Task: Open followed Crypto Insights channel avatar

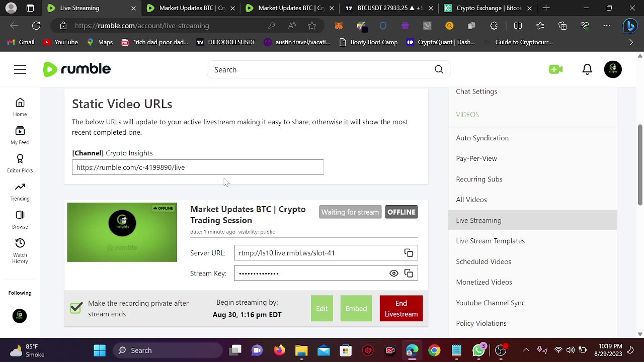Action: click(20, 316)
